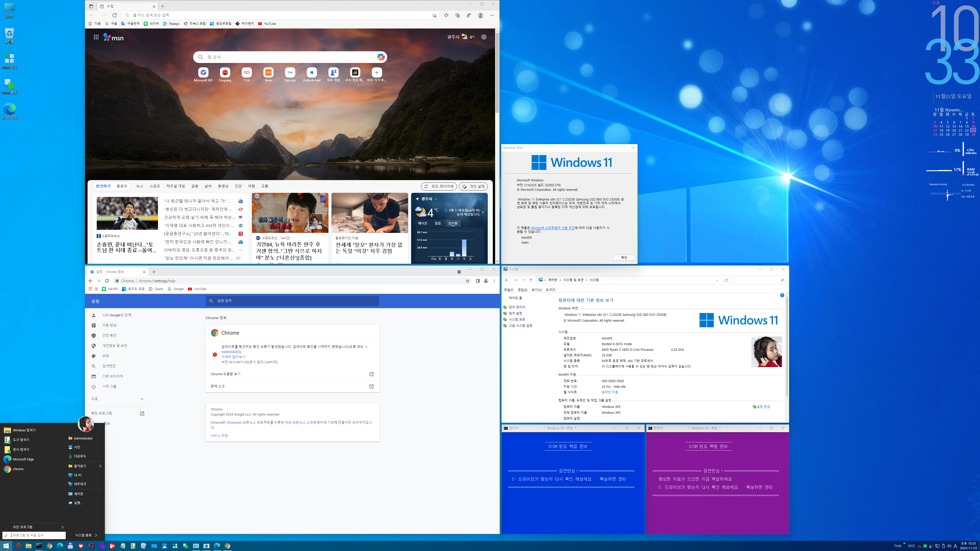Open recent locations dropdown in System window
Screen dimensions: 980x551
(523, 280)
